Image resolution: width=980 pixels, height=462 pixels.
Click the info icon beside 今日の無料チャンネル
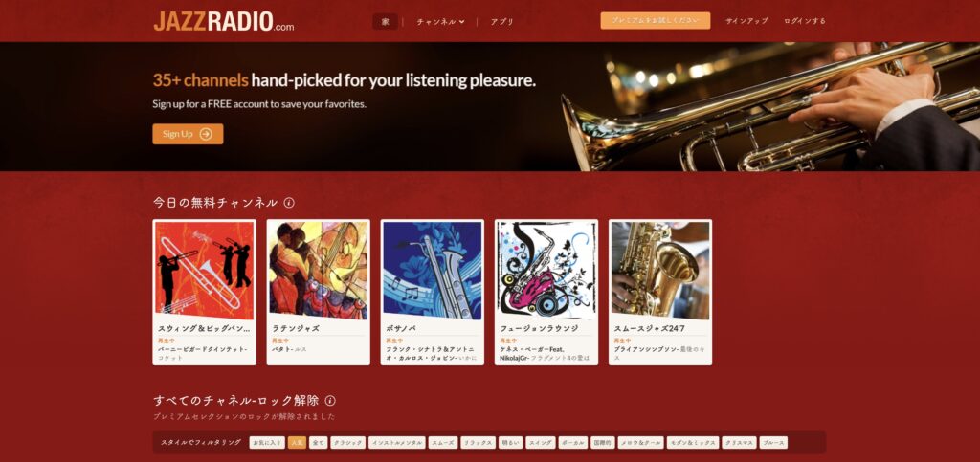pyautogui.click(x=289, y=202)
